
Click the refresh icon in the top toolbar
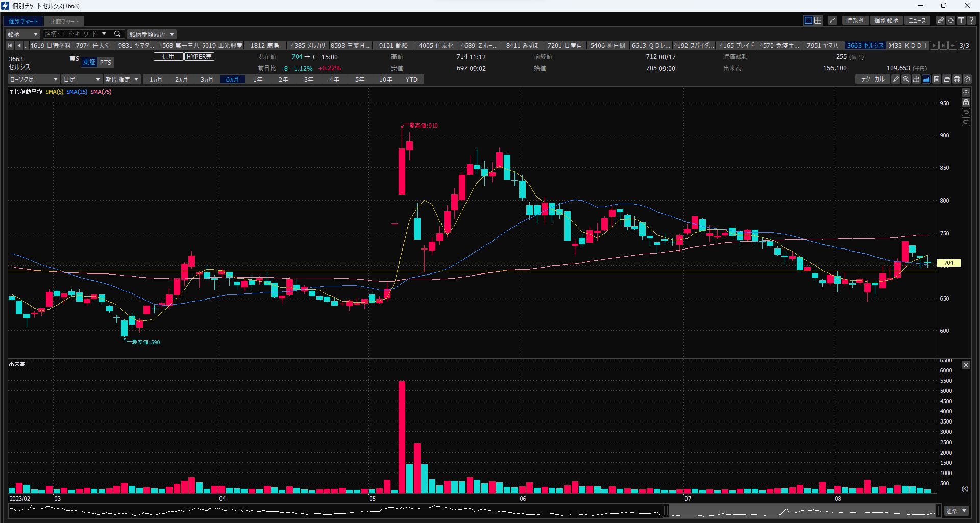coord(951,20)
